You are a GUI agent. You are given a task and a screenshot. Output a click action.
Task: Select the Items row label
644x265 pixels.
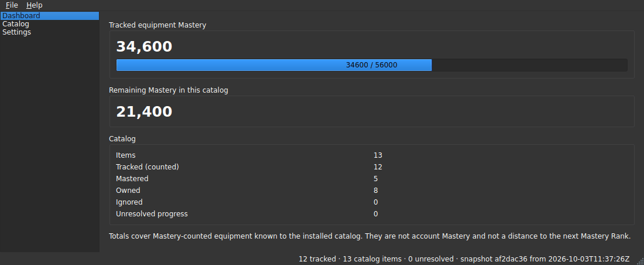coord(126,155)
